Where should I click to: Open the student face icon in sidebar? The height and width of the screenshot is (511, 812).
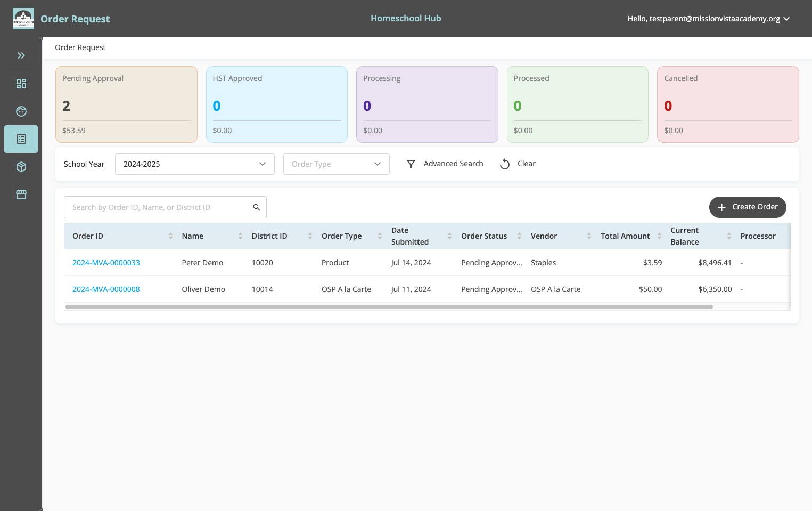[21, 111]
